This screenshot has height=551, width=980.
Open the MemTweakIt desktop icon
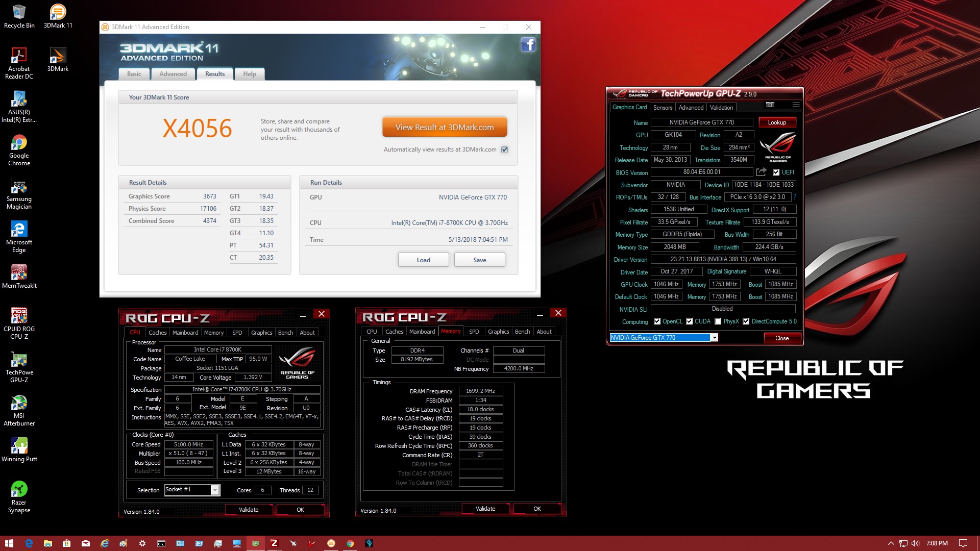pyautogui.click(x=19, y=276)
